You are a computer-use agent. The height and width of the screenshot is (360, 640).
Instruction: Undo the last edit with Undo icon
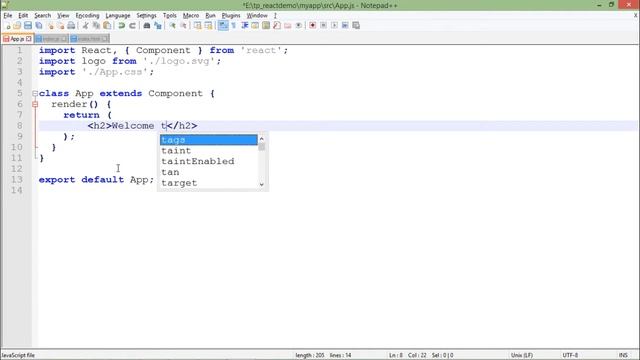[x=121, y=25]
